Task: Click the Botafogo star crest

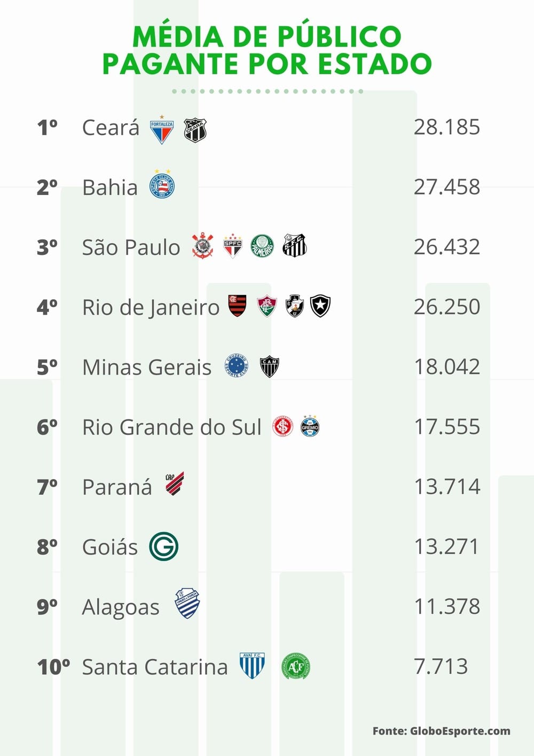Action: [x=320, y=306]
